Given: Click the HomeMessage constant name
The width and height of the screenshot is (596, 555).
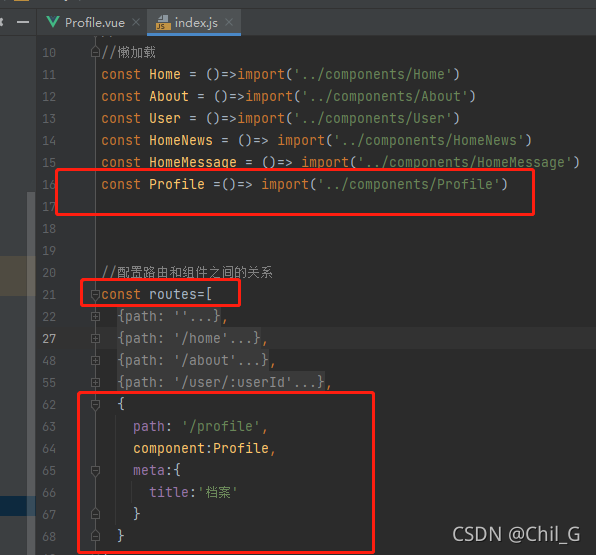Looking at the screenshot, I should point(193,162).
